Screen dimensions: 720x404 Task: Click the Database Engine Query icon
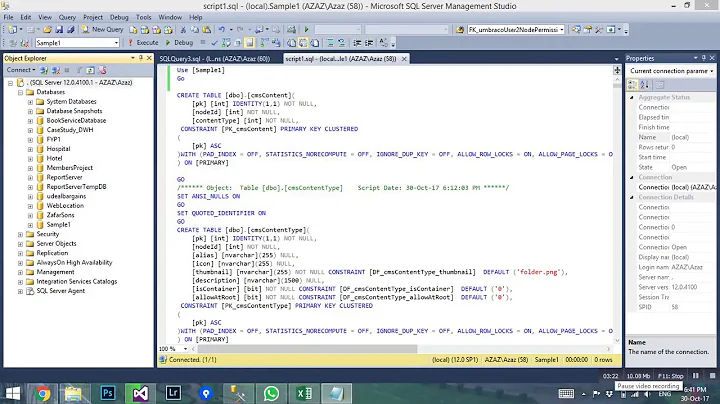tap(133, 29)
